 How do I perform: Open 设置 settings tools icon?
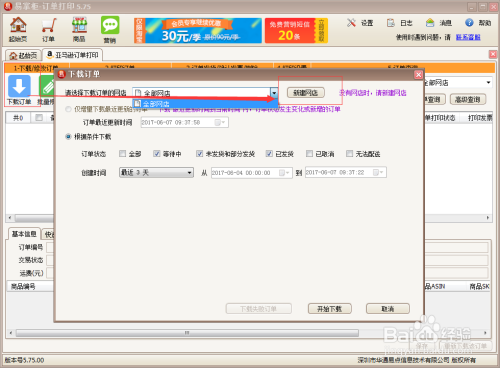coord(360,23)
